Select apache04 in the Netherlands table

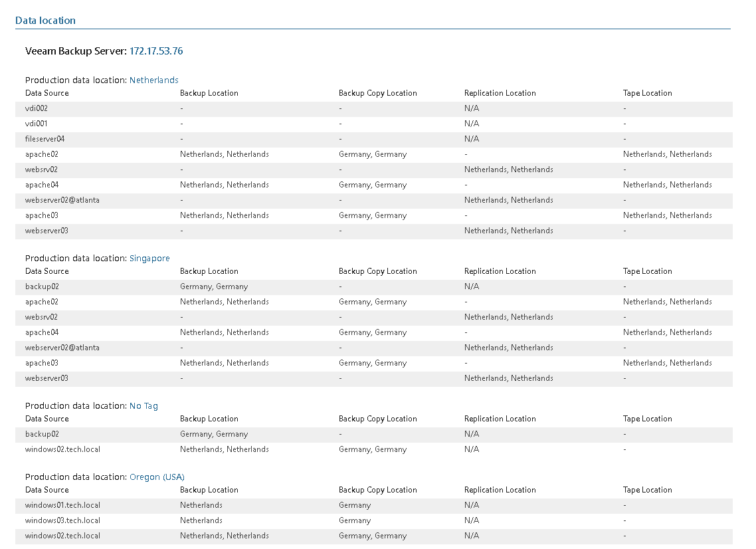(42, 185)
